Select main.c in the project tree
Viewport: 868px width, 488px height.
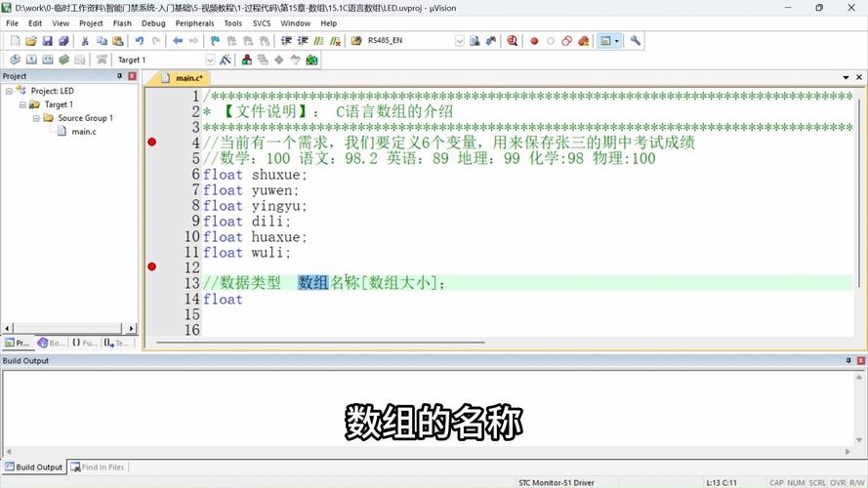[84, 132]
